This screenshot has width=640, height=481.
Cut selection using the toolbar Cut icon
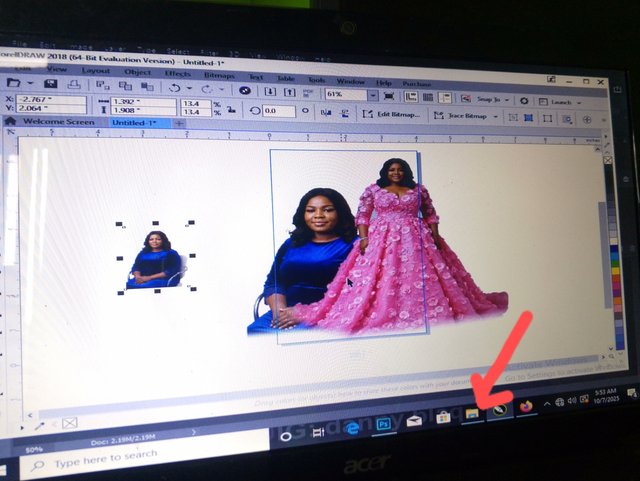pos(102,85)
